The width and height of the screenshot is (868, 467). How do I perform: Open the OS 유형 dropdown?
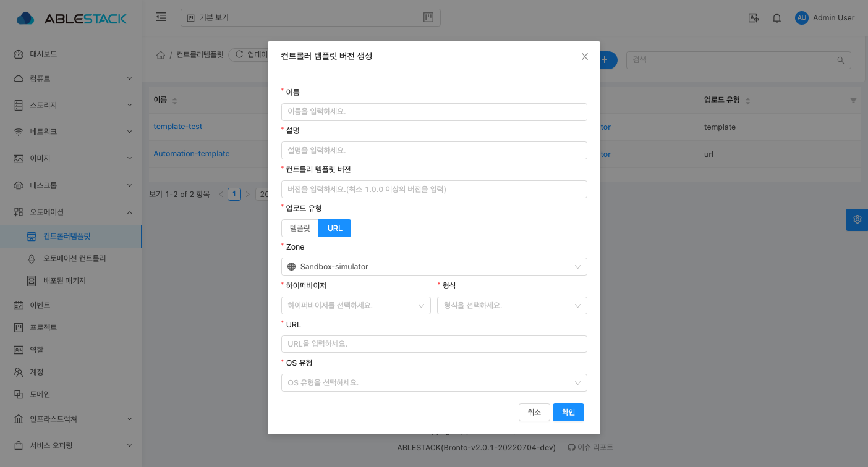434,382
